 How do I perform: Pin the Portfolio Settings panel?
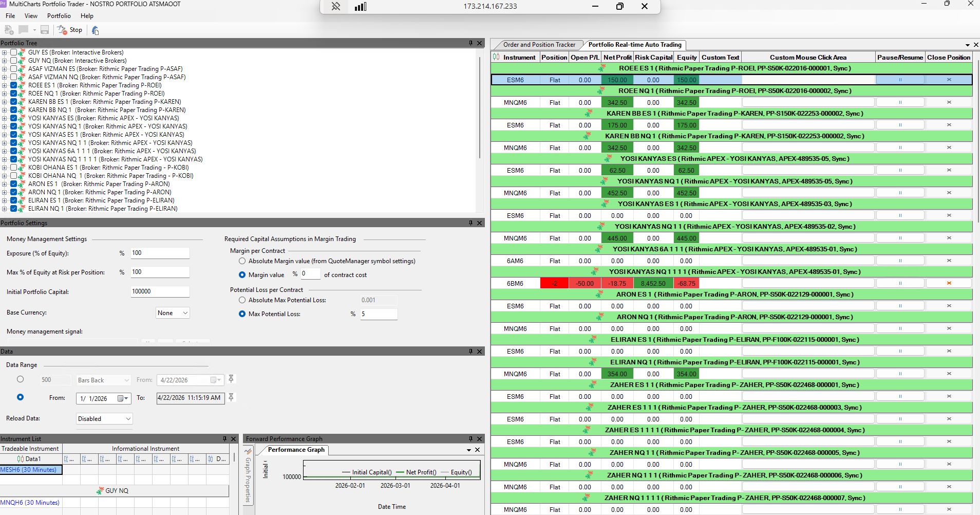click(470, 223)
